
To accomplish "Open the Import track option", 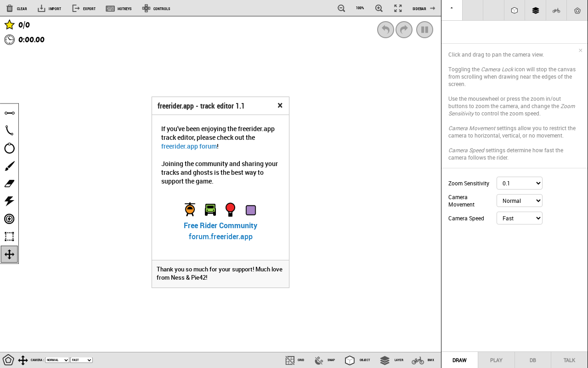I will (x=49, y=8).
